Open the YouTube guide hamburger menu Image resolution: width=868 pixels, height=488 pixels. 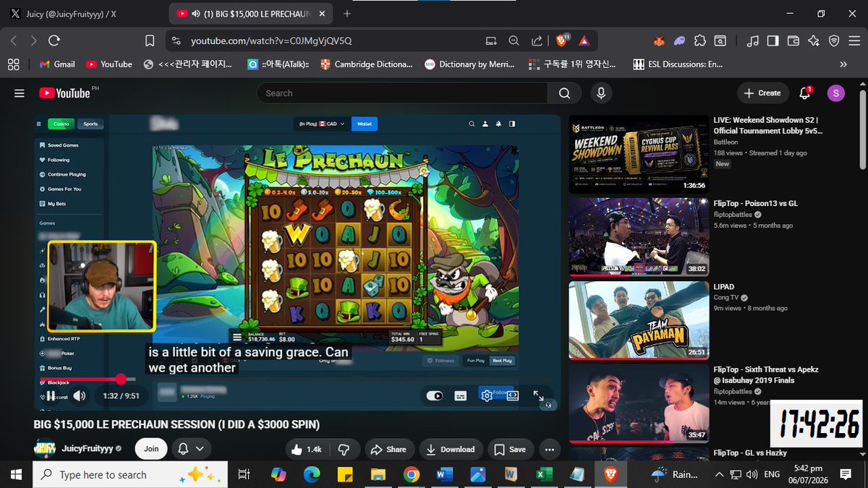pos(20,93)
